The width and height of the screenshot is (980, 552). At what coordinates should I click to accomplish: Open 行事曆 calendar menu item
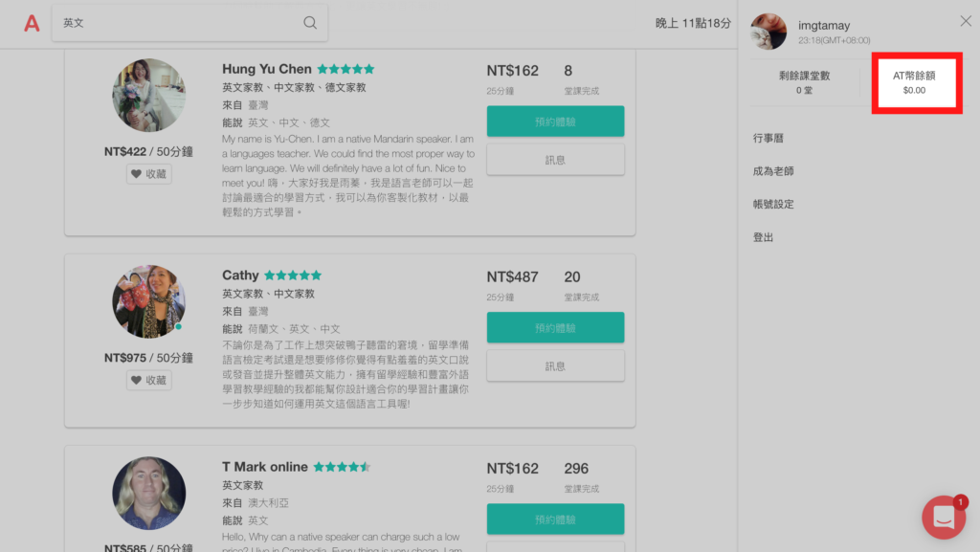(768, 139)
